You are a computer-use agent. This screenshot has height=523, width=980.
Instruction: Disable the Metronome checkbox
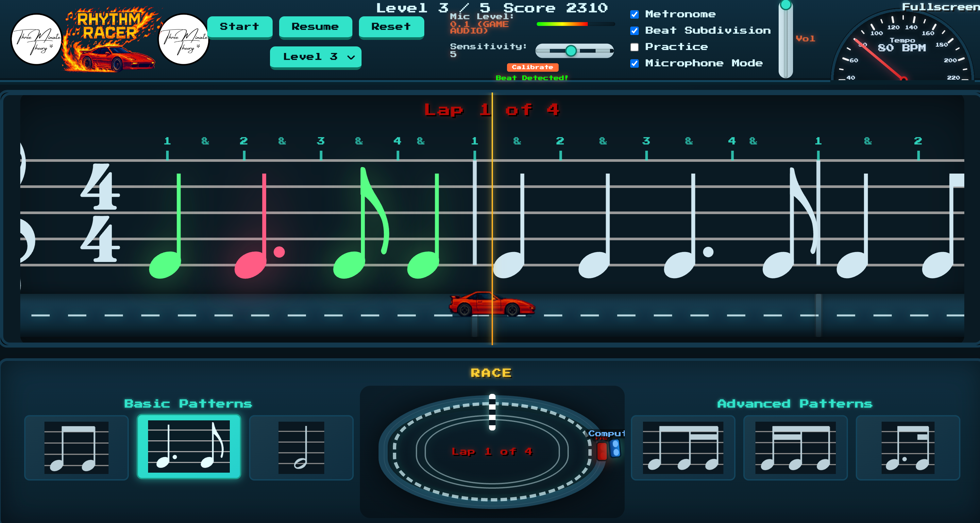tap(634, 14)
